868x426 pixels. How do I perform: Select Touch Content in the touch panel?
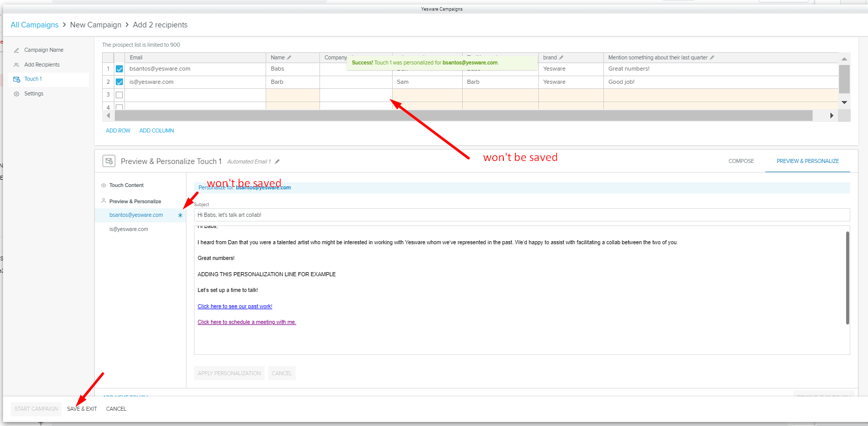pyautogui.click(x=126, y=185)
